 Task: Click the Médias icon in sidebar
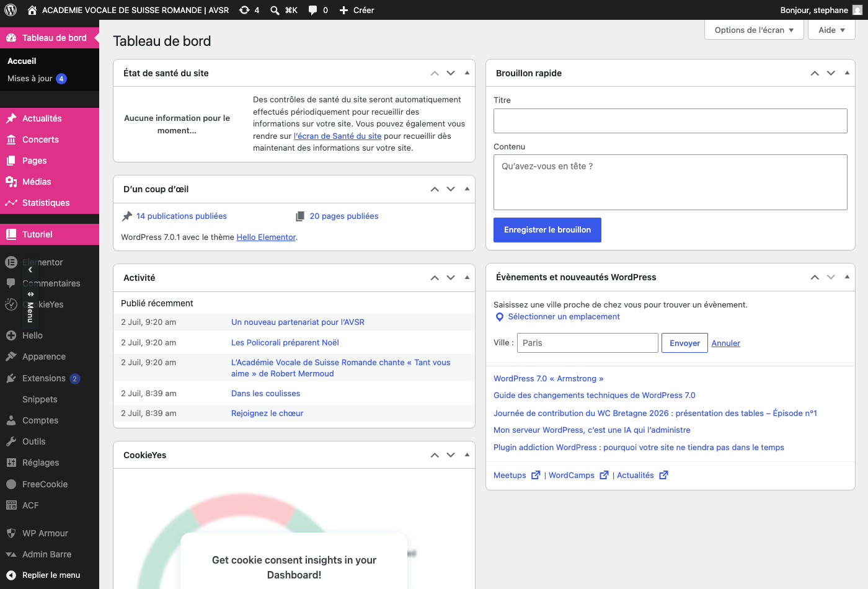11,182
